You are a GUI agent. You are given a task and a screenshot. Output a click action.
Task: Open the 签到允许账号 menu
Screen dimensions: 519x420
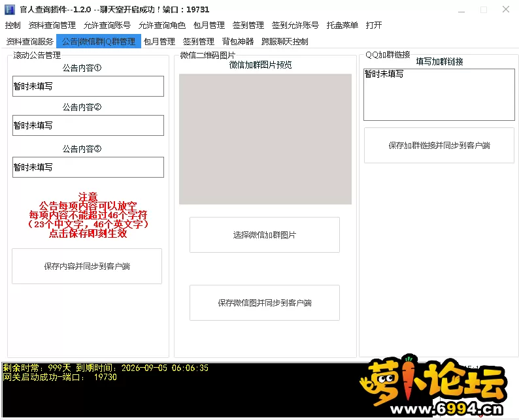click(x=295, y=25)
